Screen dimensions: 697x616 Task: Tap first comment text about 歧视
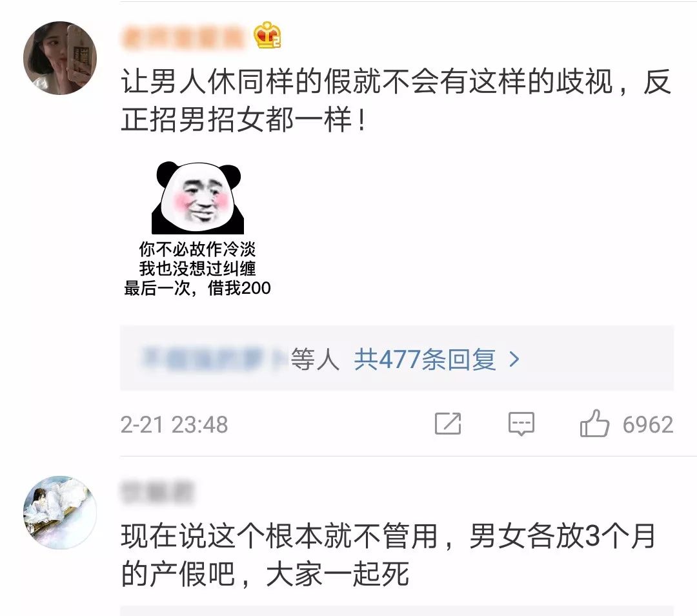click(x=396, y=101)
